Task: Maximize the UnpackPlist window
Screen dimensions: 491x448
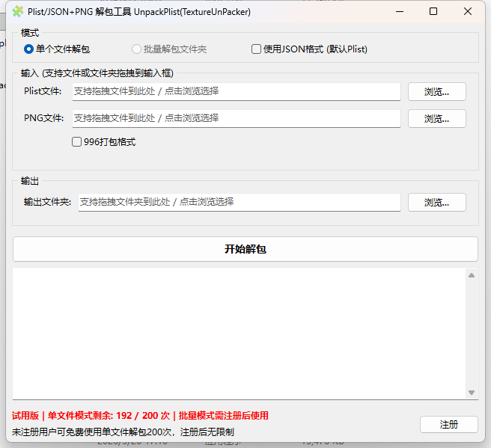Action: pyautogui.click(x=433, y=11)
